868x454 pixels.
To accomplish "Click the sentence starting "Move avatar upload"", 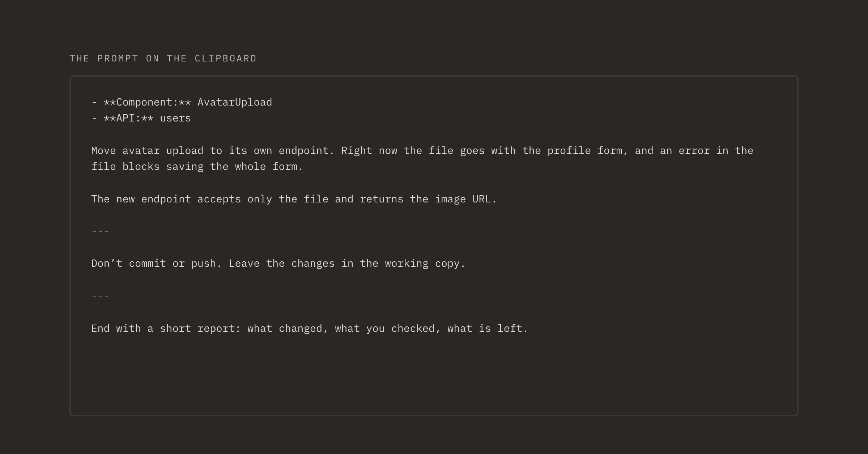I will [x=212, y=151].
